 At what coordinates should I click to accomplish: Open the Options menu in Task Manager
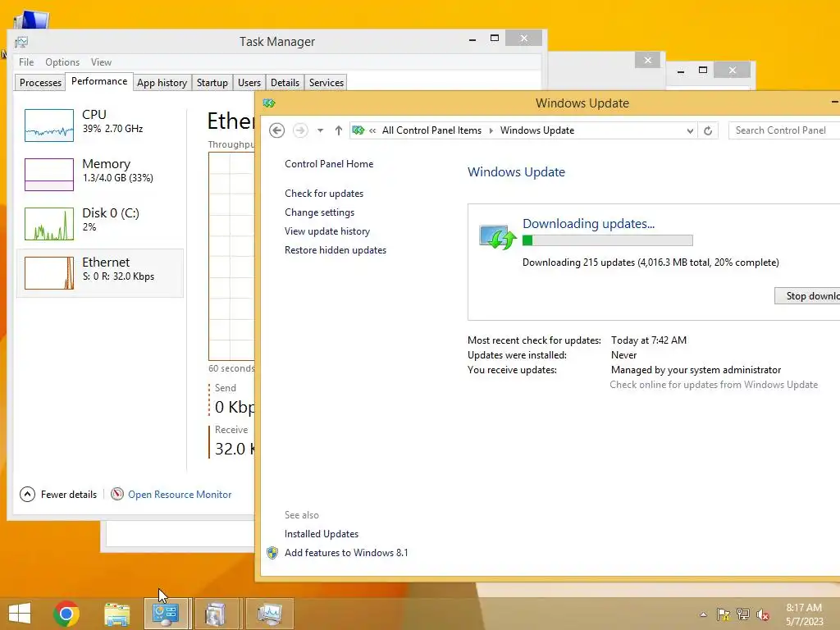[x=62, y=62]
